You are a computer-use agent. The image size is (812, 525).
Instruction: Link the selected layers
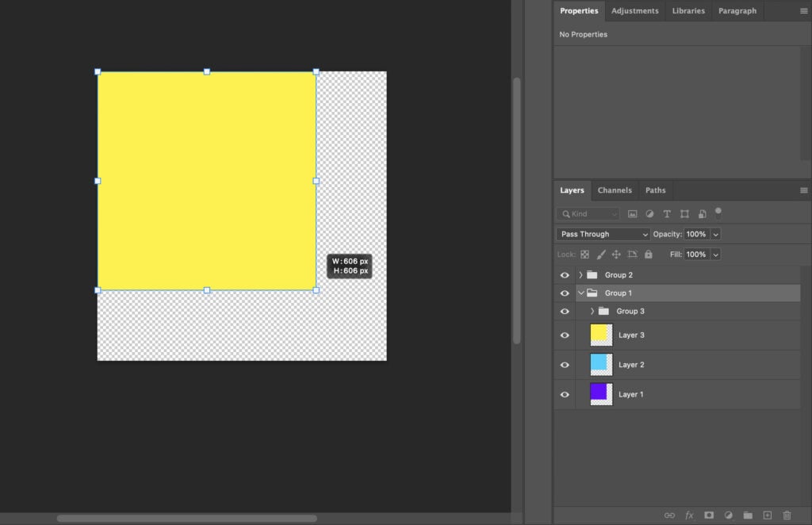[x=671, y=514]
